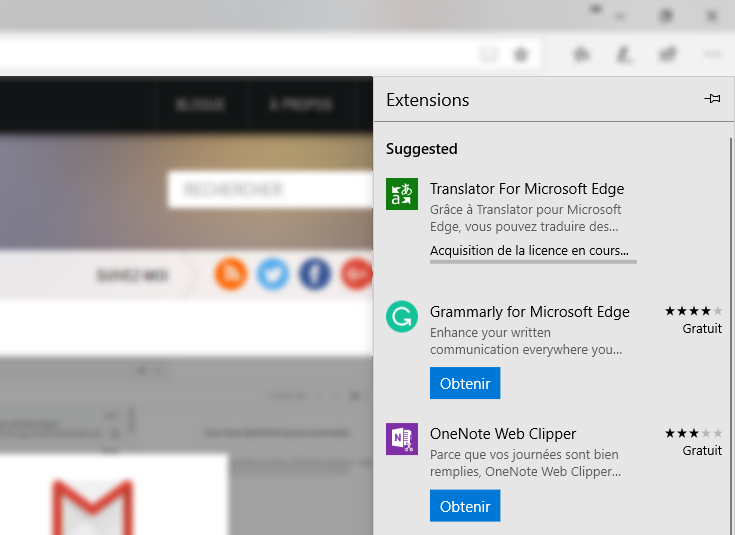Get Grammarly with its Obtenir button
Image resolution: width=735 pixels, height=535 pixels.
[465, 383]
